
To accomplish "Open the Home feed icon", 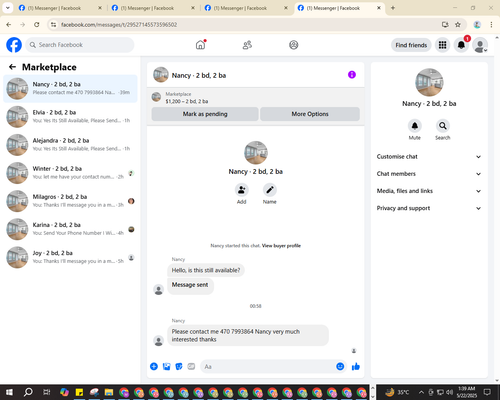I will point(200,45).
